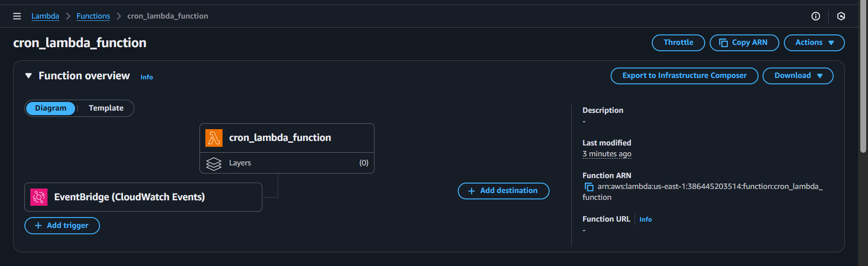This screenshot has height=266, width=868.
Task: Click the orange Lambda function icon
Action: (214, 138)
